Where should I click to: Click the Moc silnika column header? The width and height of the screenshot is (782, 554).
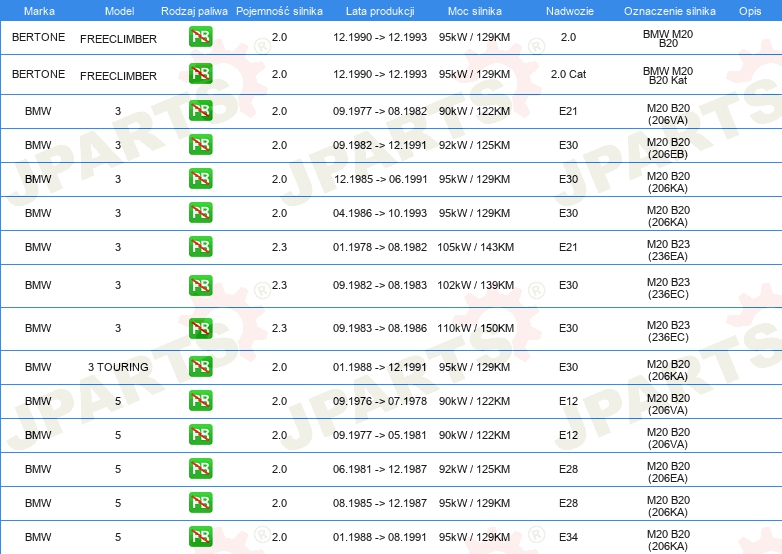tap(475, 11)
